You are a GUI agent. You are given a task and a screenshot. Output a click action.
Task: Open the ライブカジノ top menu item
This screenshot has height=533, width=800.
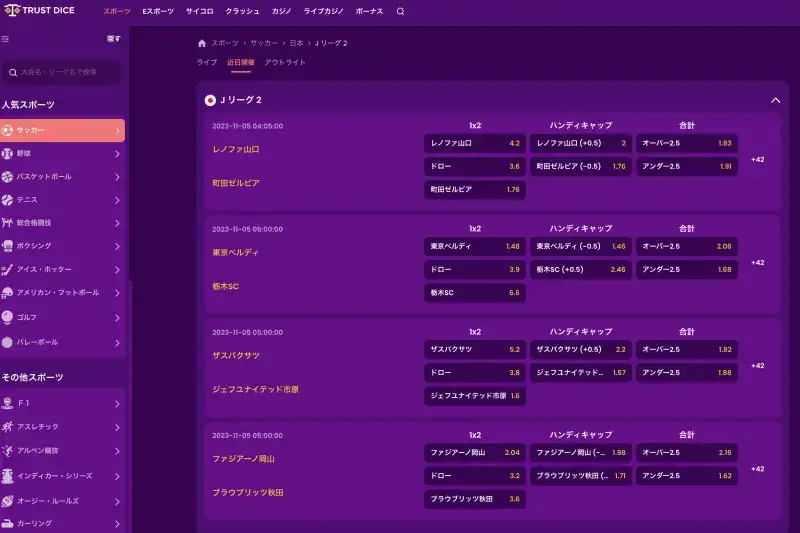(x=323, y=11)
